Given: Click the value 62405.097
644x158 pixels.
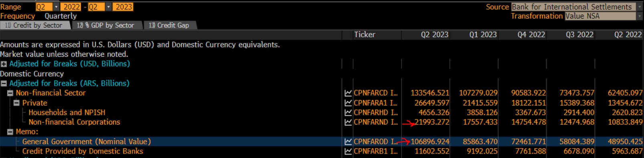Looking at the screenshot, I should click(625, 93).
